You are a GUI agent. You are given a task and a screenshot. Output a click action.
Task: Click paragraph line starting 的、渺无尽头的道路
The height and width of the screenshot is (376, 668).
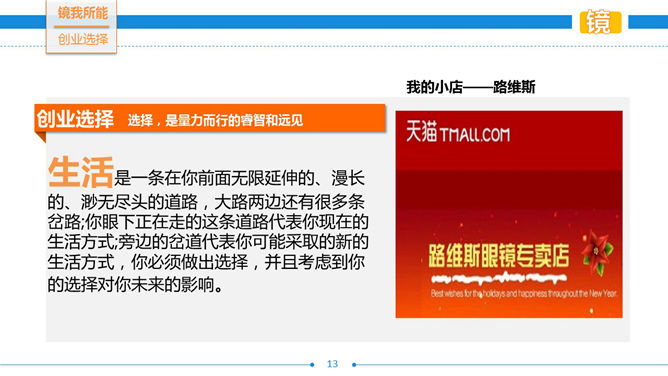click(206, 202)
